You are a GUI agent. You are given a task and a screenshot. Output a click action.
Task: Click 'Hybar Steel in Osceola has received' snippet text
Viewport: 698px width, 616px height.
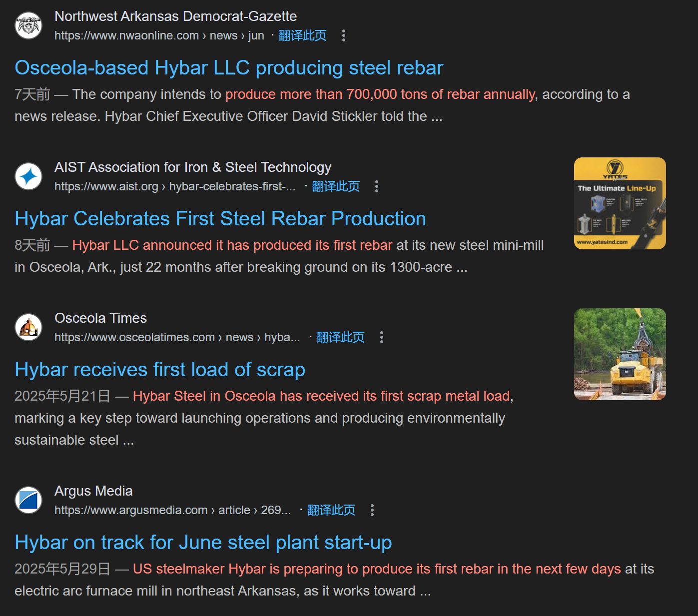coord(323,396)
